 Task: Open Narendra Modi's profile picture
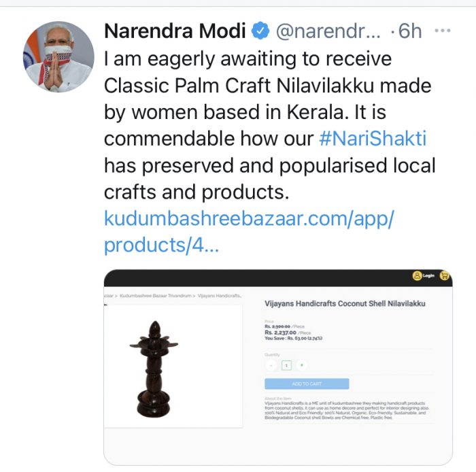[58, 56]
